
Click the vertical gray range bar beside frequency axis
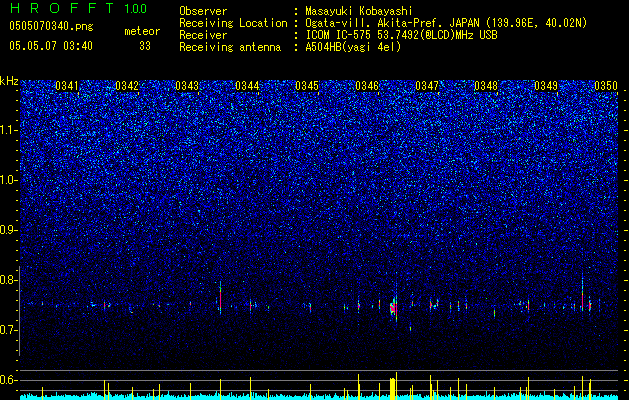tap(20, 311)
